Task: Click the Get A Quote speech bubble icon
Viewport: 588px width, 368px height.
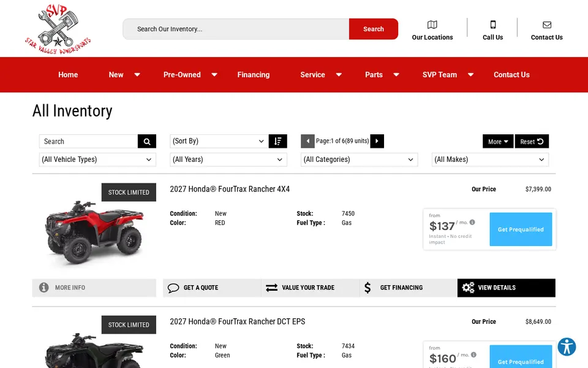Action: pos(173,288)
